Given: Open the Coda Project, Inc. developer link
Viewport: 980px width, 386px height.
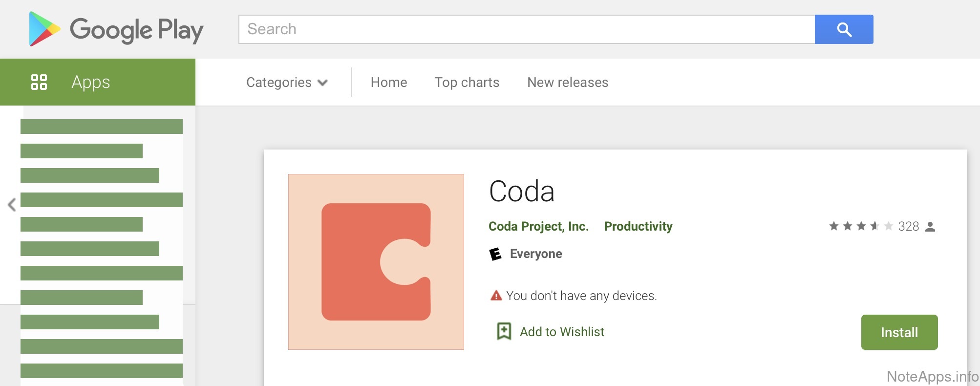Looking at the screenshot, I should [x=538, y=226].
